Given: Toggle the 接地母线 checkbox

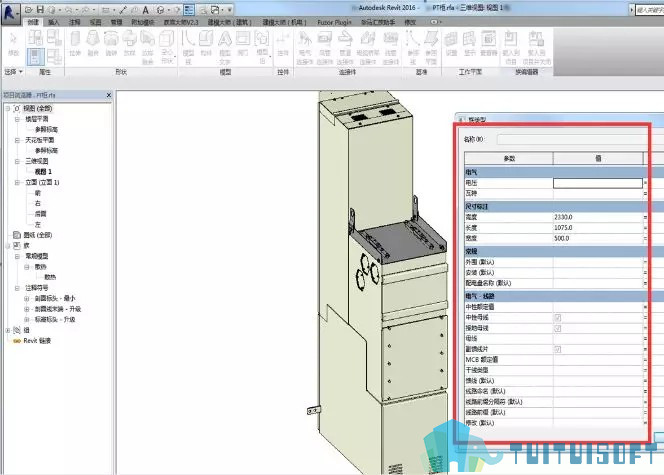Looking at the screenshot, I should (x=558, y=328).
